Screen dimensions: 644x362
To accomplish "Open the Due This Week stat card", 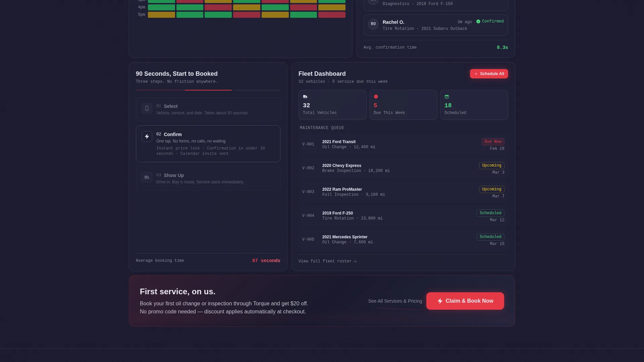I will [x=403, y=105].
